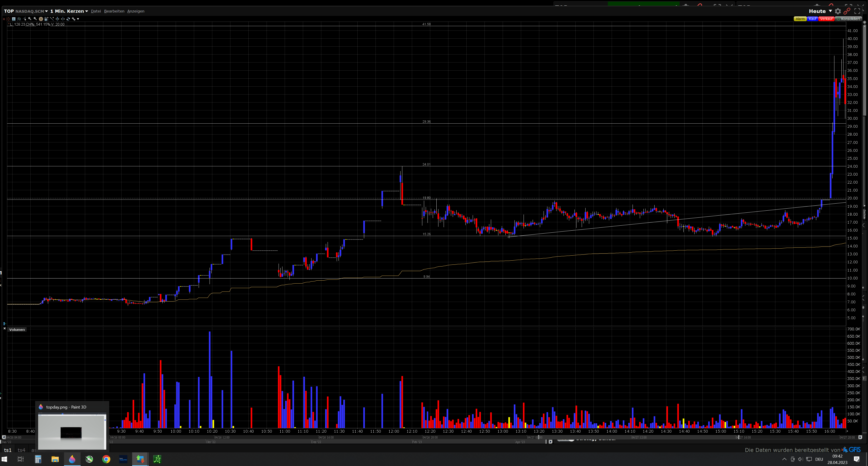This screenshot has height=466, width=868.
Task: Switch to the ts4 tab
Action: 21,450
